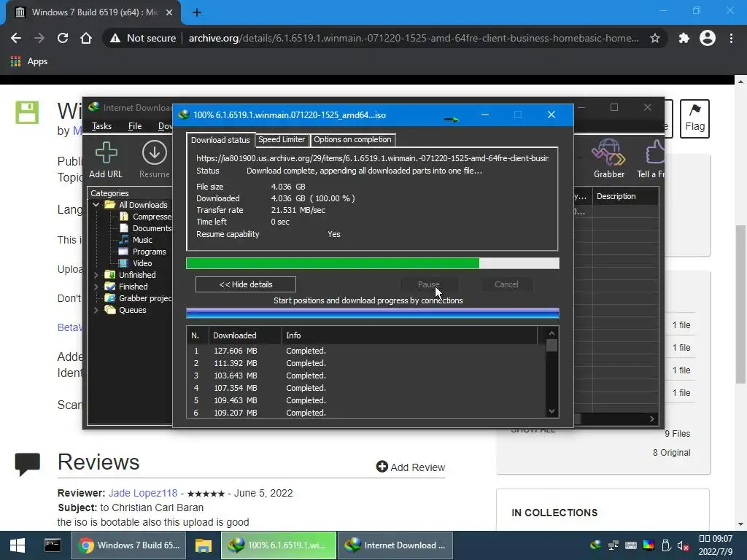Select the Compressed category folder icon
Image resolution: width=747 pixels, height=560 pixels.
tap(124, 217)
